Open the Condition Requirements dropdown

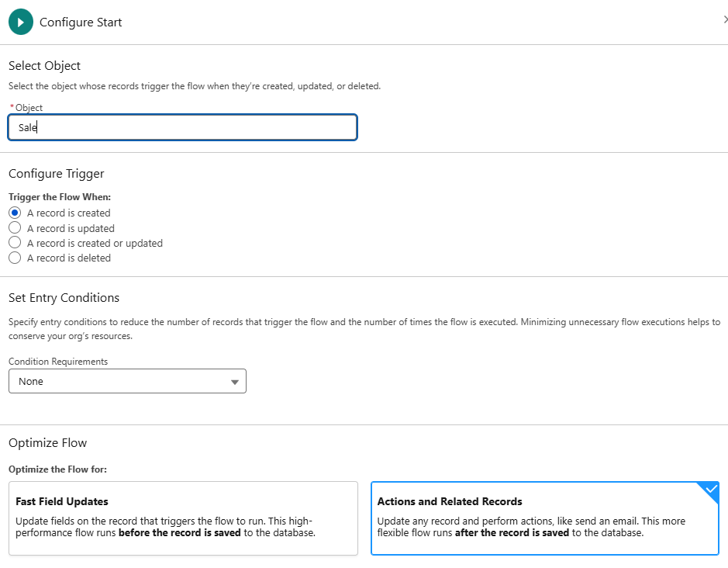coord(127,381)
